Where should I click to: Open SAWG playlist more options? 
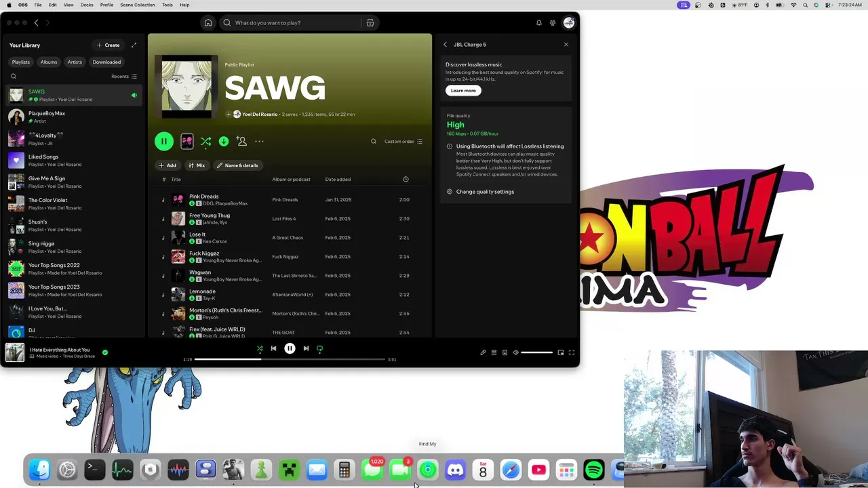point(259,141)
